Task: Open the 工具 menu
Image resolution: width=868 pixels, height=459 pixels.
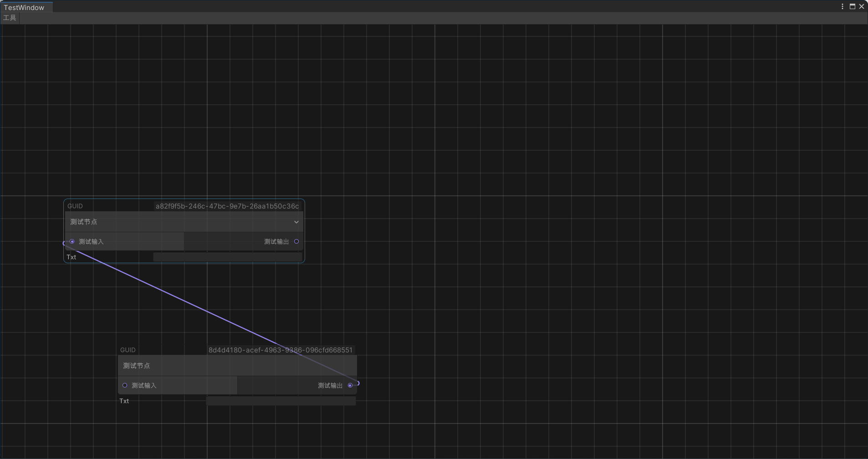Action: (x=10, y=18)
